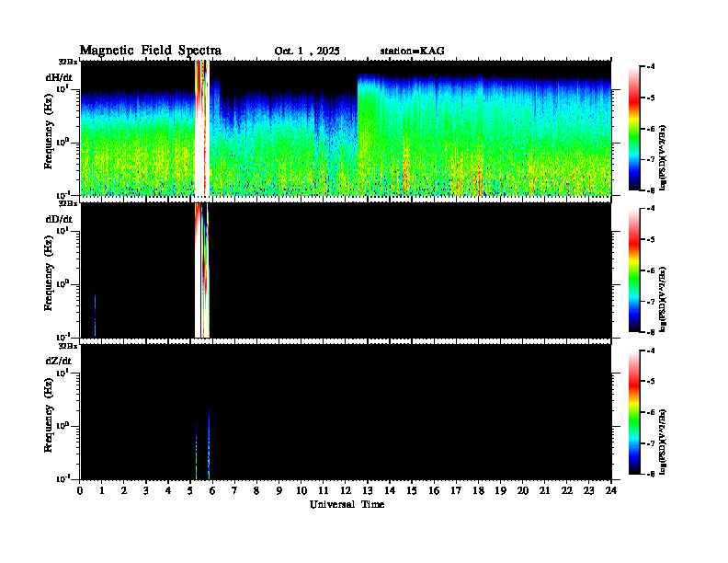Click the "Magnetic Field Spectra" plot title

[151, 51]
